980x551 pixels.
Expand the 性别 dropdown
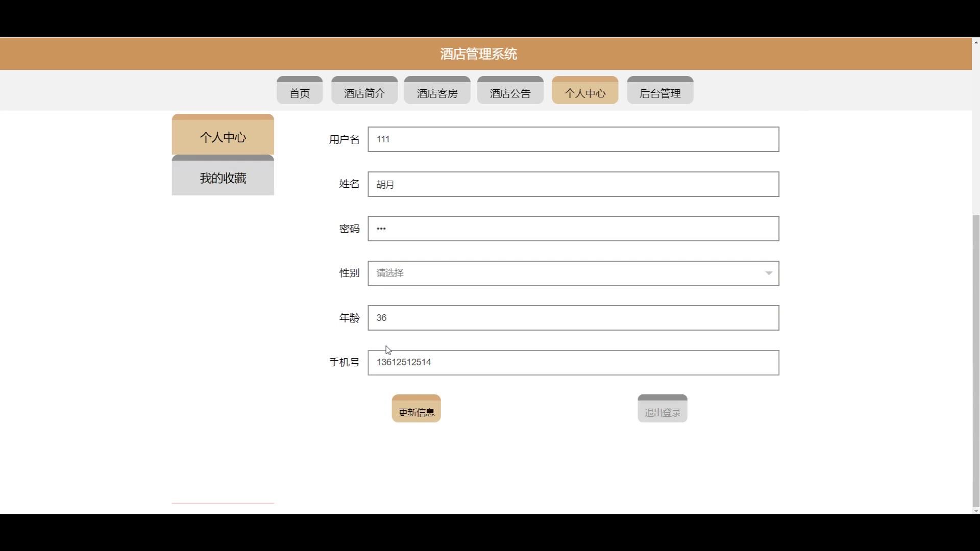(x=561, y=273)
